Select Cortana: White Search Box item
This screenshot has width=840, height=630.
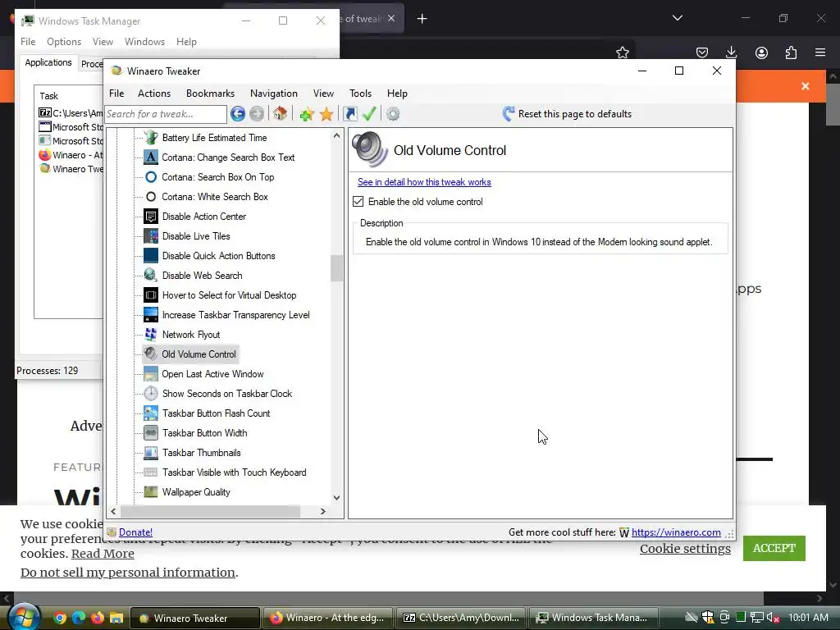(215, 197)
